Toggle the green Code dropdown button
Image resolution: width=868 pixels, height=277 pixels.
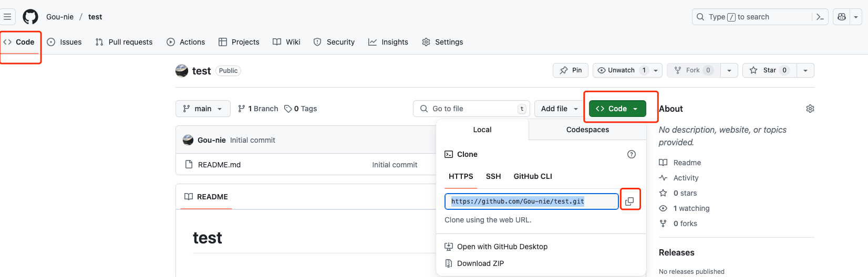(x=617, y=109)
